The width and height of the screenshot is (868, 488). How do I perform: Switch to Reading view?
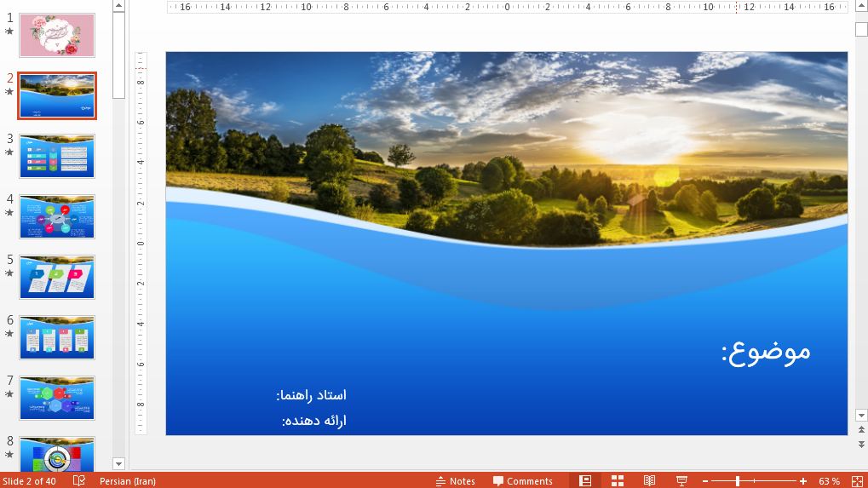point(649,481)
